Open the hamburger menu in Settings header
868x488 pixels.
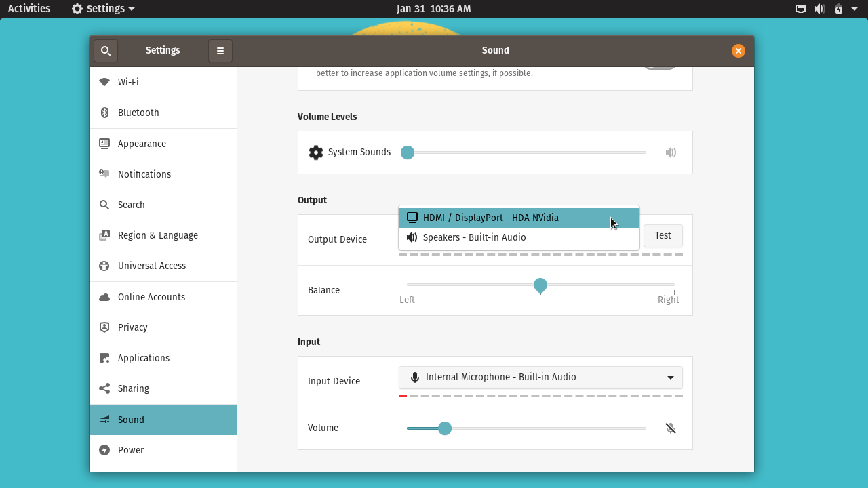coord(220,51)
